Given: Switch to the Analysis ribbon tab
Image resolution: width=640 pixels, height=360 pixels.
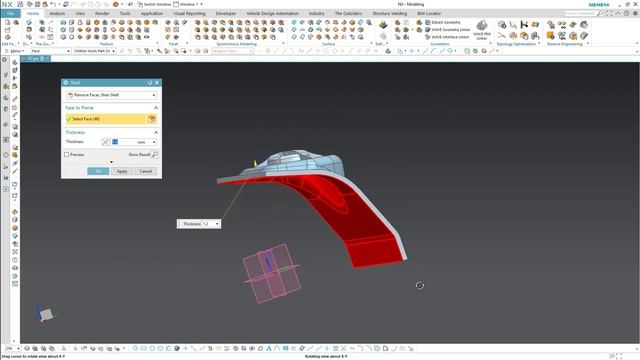Looking at the screenshot, I should pos(57,13).
